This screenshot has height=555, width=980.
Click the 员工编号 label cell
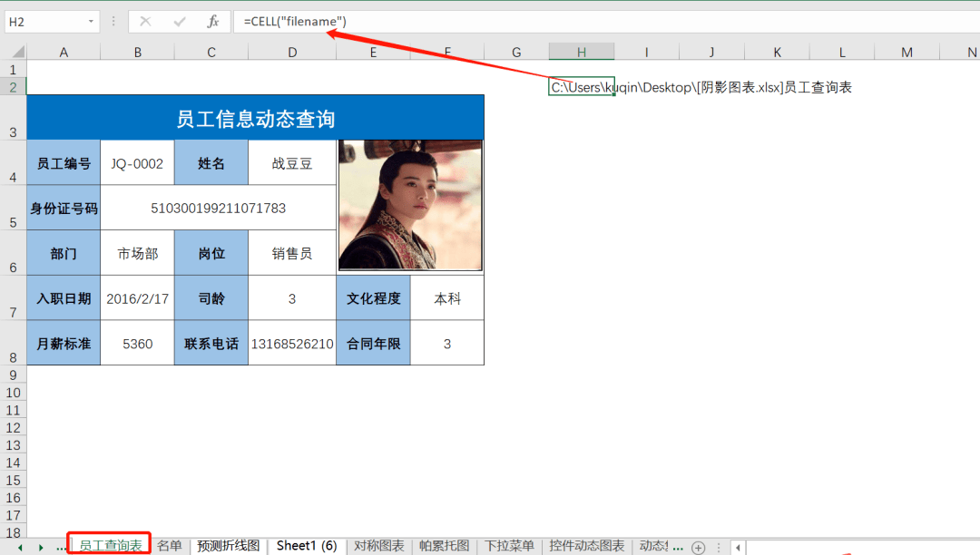point(64,163)
